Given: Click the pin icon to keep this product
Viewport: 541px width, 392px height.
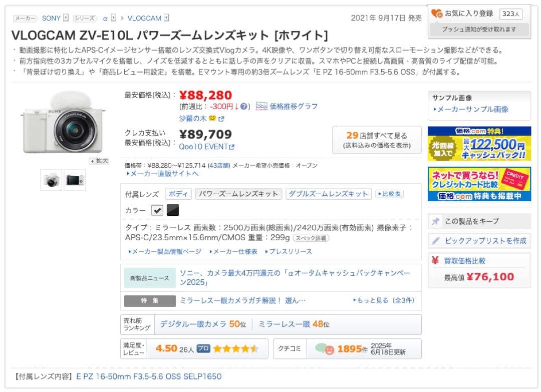Looking at the screenshot, I should (436, 221).
